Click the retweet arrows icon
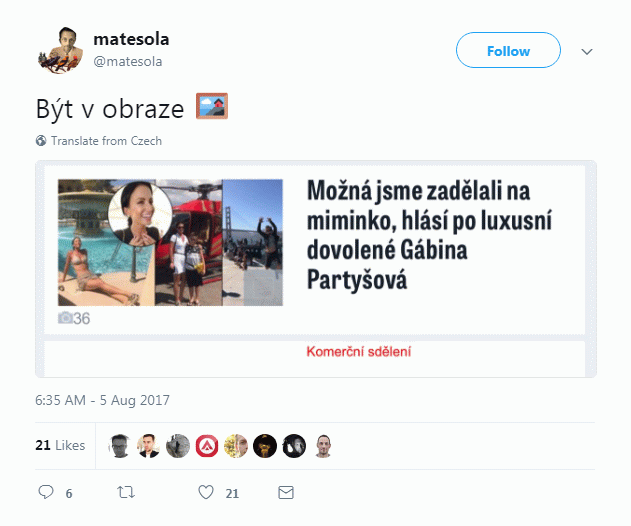The height and width of the screenshot is (526, 631). 126,492
